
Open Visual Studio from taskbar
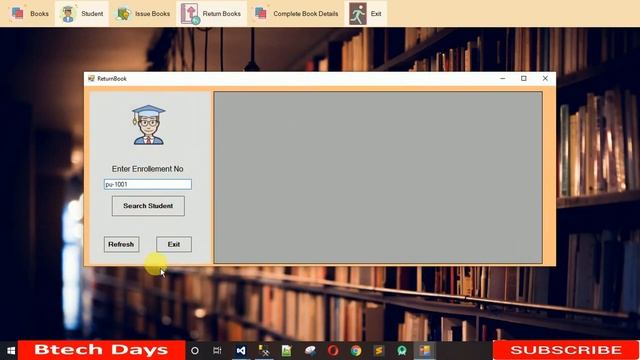[241, 351]
